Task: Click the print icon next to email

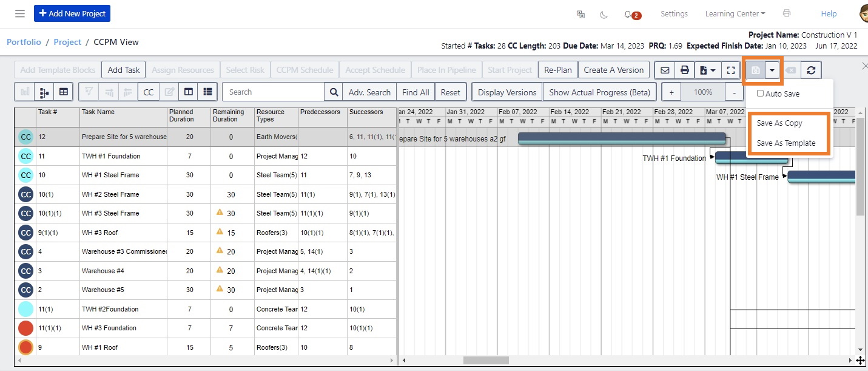Action: tap(685, 70)
